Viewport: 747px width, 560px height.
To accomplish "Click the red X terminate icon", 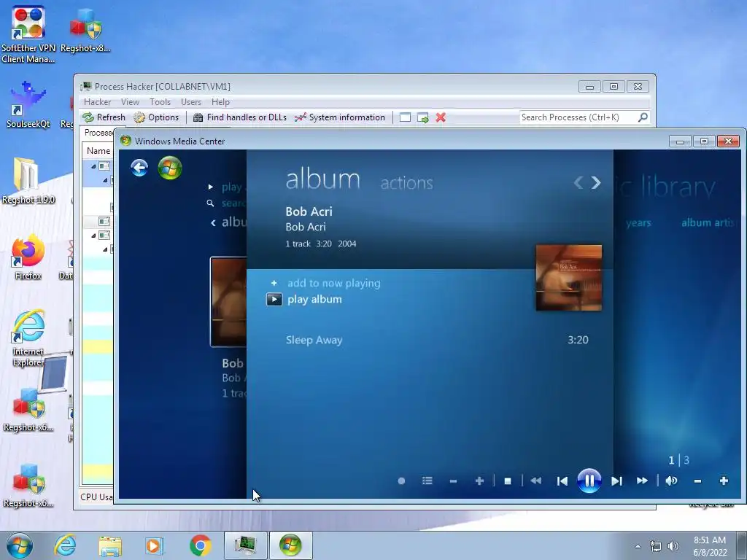I will pos(441,117).
